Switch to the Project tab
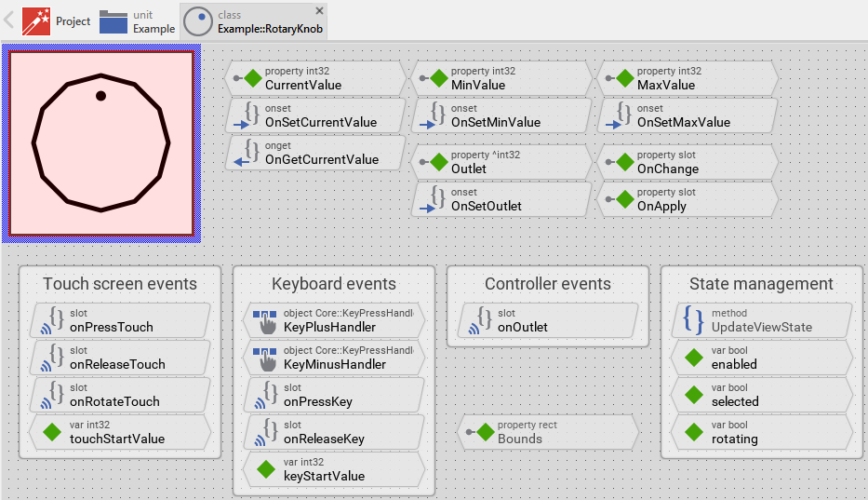Screen dimensions: 868x500 pyautogui.click(x=58, y=20)
